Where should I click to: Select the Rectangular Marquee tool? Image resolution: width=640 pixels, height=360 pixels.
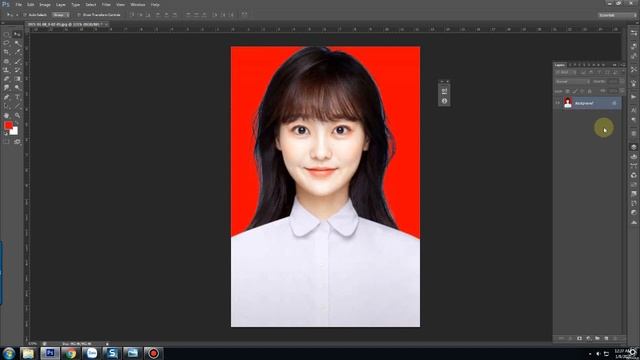click(7, 35)
